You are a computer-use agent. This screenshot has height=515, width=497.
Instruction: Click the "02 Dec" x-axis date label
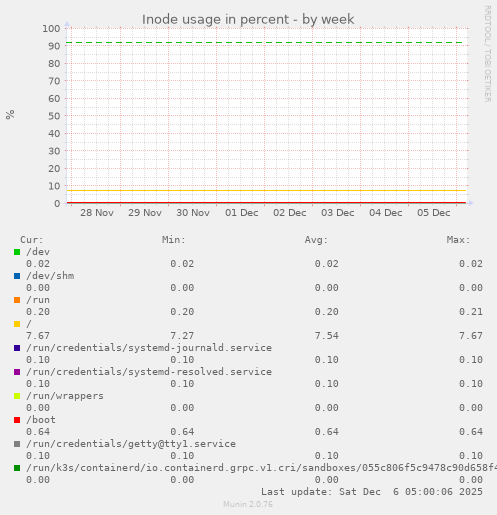290,213
